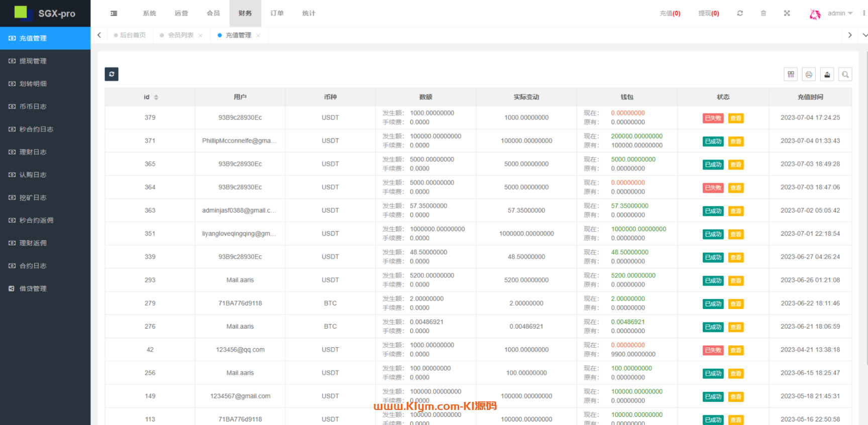Click the sidebar collapse menu icon
This screenshot has height=425, width=868.
[114, 14]
